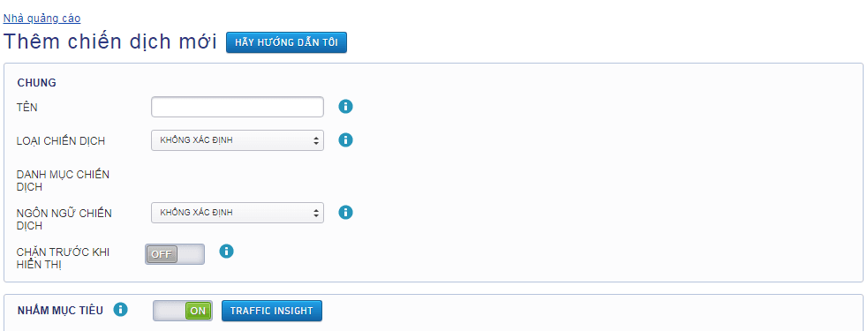Focus the TÊN text input field
Image resolution: width=868 pixels, height=331 pixels.
click(238, 107)
